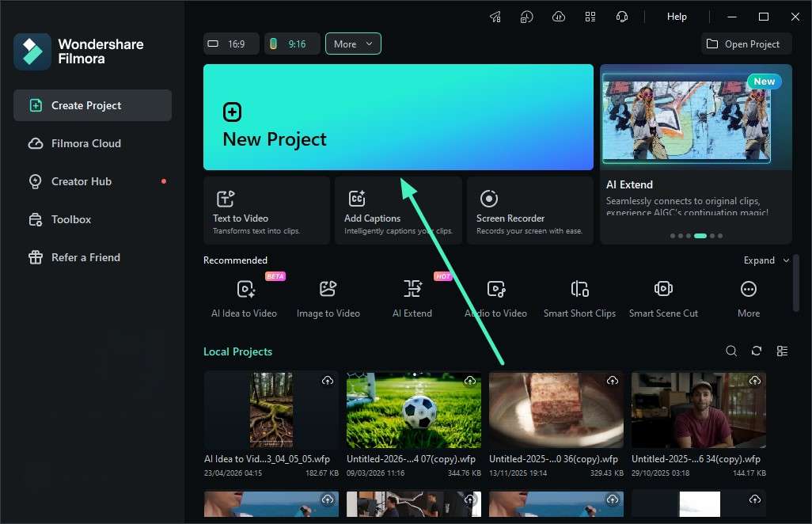This screenshot has height=524, width=812.
Task: Upload the forest project to cloud
Action: (x=328, y=381)
